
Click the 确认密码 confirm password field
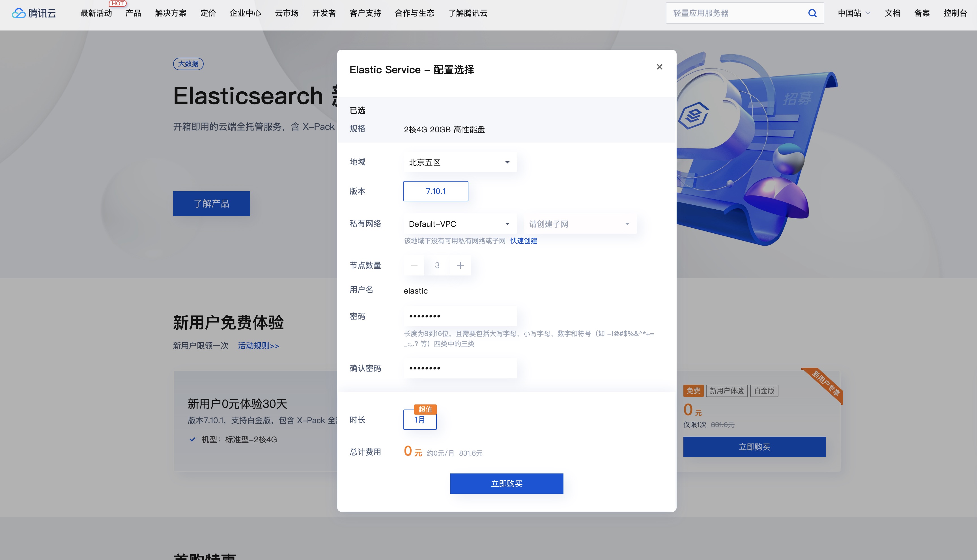460,368
